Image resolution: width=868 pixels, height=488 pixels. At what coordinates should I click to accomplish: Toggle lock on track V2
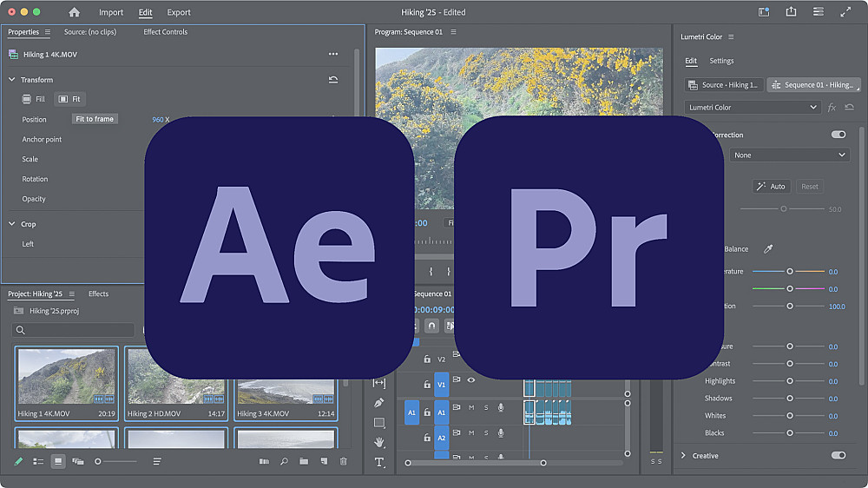coord(427,359)
